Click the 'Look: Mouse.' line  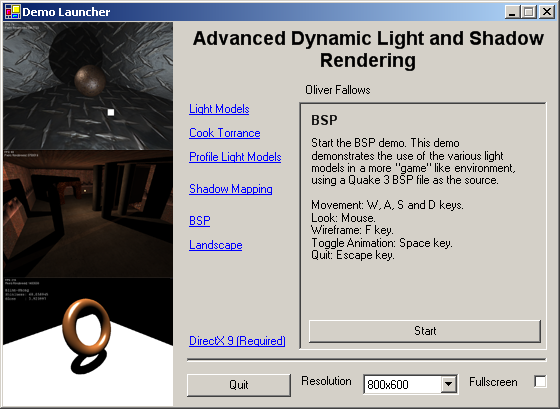343,218
